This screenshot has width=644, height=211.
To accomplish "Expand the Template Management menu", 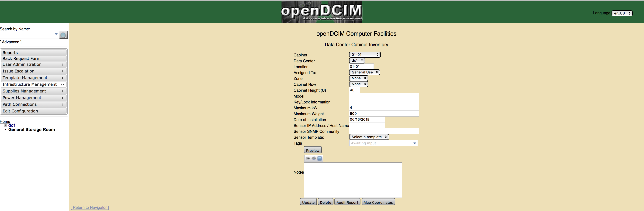I will 34,78.
